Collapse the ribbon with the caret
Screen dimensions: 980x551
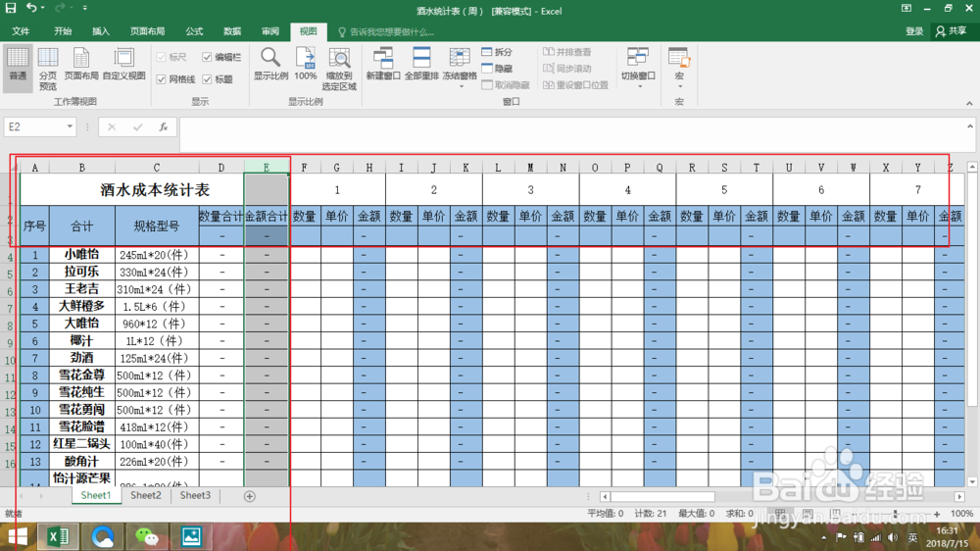969,103
